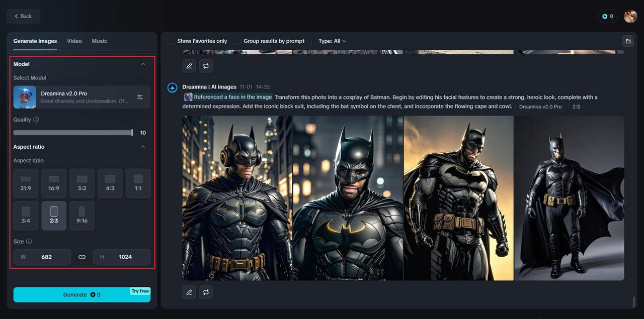Viewport: 644px width, 319px height.
Task: Open the Dreamina v2.0 Pro model selector
Action: click(x=82, y=97)
